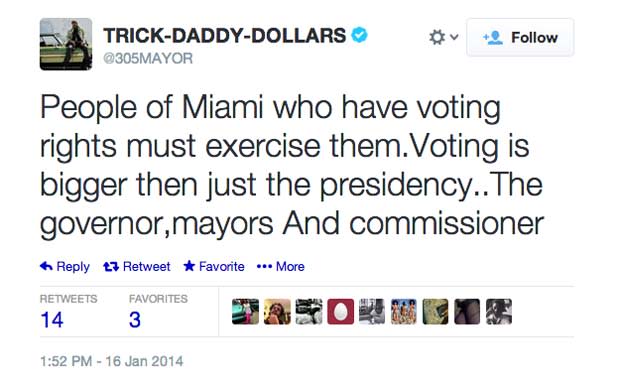Click the second retweeter avatar
The width and height of the screenshot is (620, 388).
[277, 312]
